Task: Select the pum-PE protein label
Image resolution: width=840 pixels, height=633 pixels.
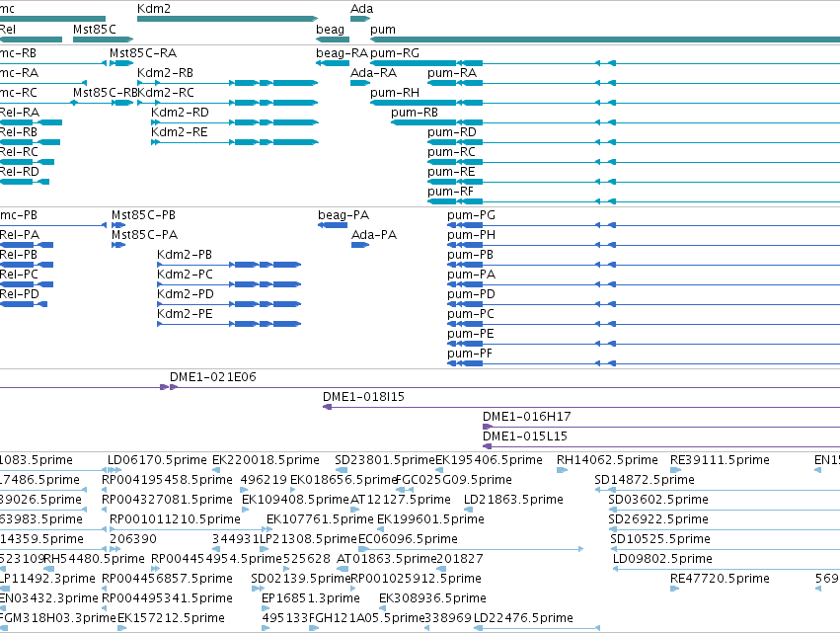Action: coord(471,334)
